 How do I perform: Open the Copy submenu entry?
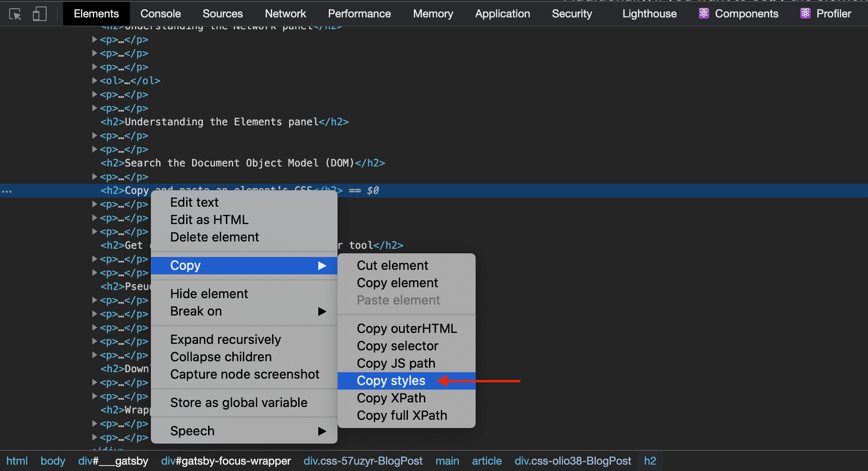pyautogui.click(x=244, y=265)
